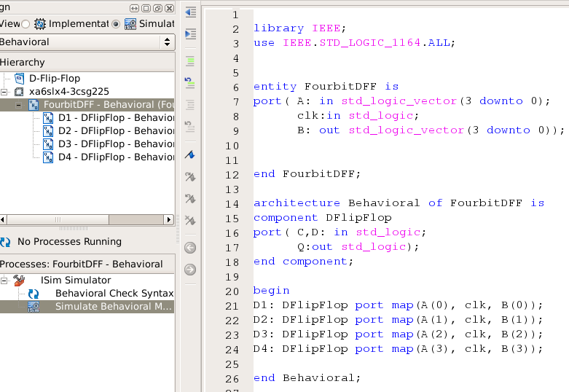Click the float panel icon in Design header
The height and width of the screenshot is (392, 569).
pos(157,8)
